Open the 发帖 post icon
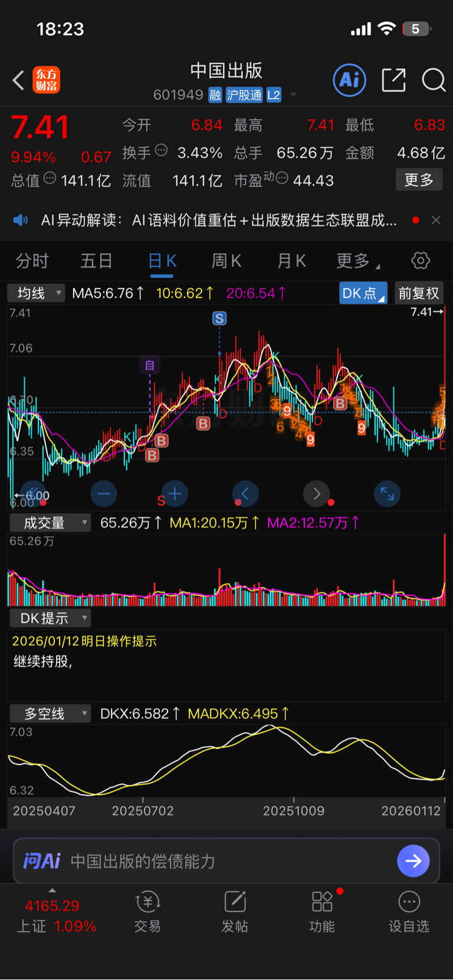The image size is (453, 980). (x=235, y=912)
